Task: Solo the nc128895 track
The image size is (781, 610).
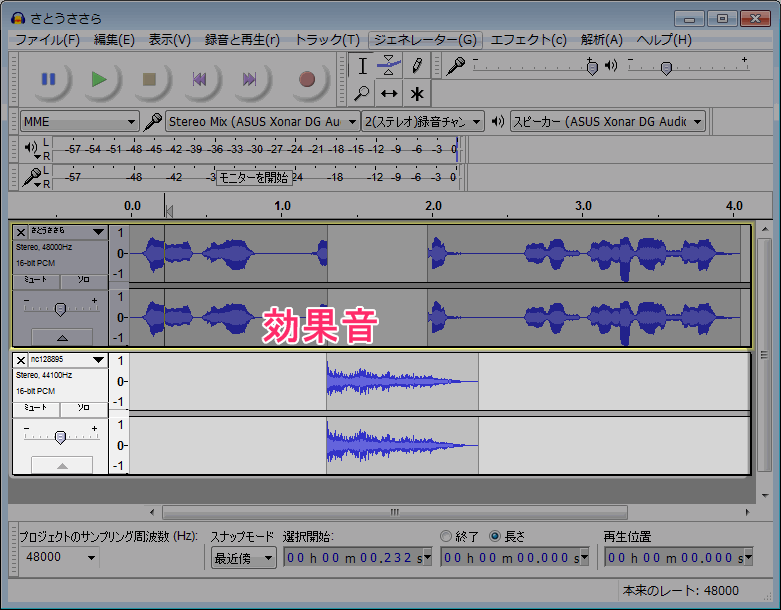Action: [84, 408]
